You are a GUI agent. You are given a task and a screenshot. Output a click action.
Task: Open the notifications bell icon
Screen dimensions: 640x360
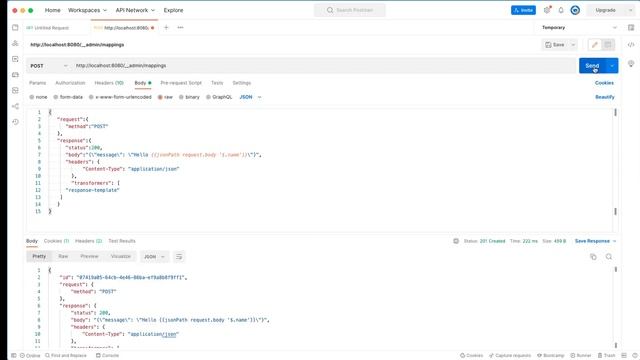point(561,10)
